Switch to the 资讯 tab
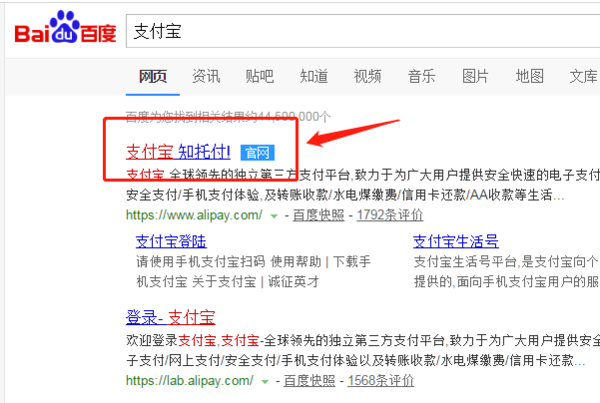The image size is (600, 403). pyautogui.click(x=206, y=77)
